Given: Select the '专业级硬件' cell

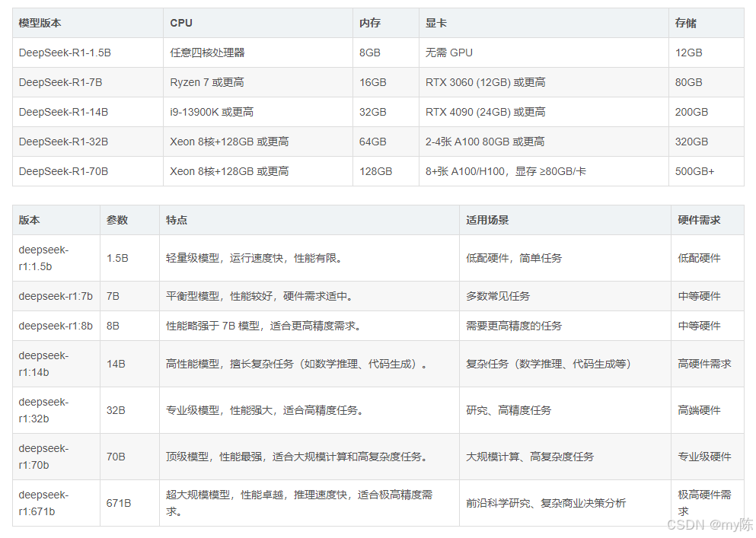Looking at the screenshot, I should 708,457.
